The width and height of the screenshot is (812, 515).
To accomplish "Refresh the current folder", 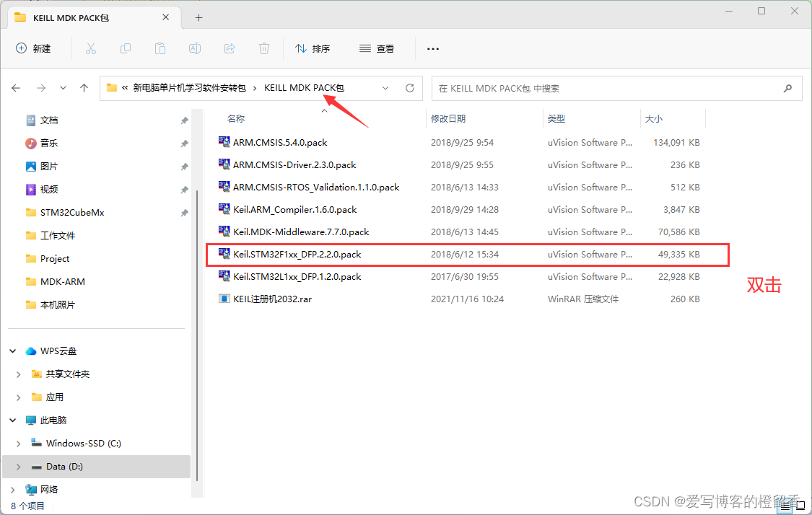I will [x=410, y=88].
